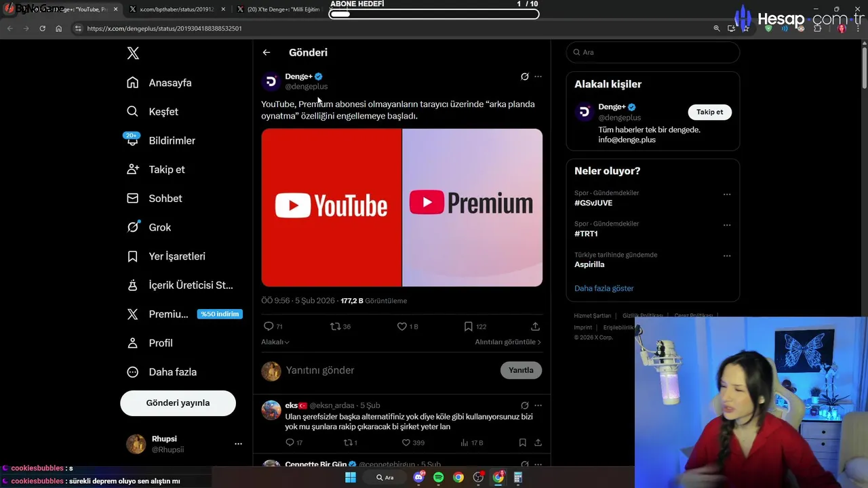Click zoom magnifier in address bar
868x488 pixels.
(x=717, y=28)
